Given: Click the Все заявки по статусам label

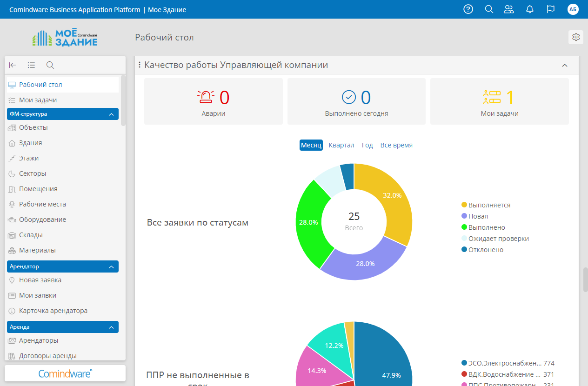Looking at the screenshot, I should [198, 223].
